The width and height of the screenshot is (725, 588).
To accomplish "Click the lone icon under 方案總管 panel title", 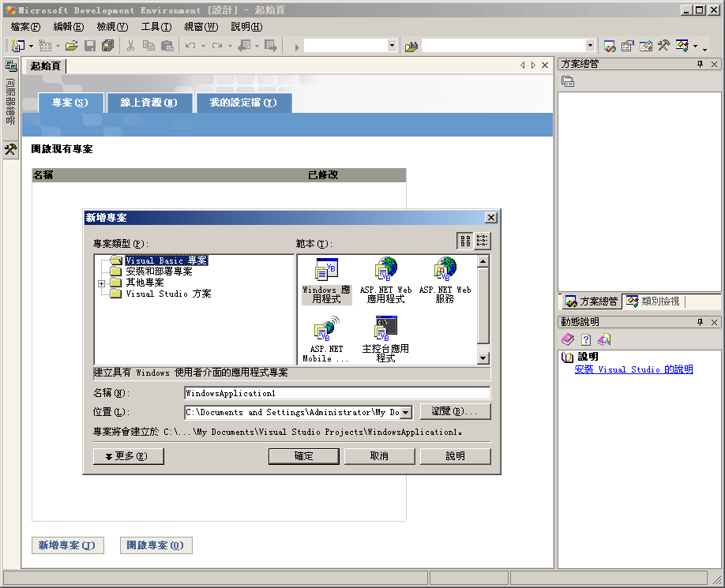I will point(568,81).
